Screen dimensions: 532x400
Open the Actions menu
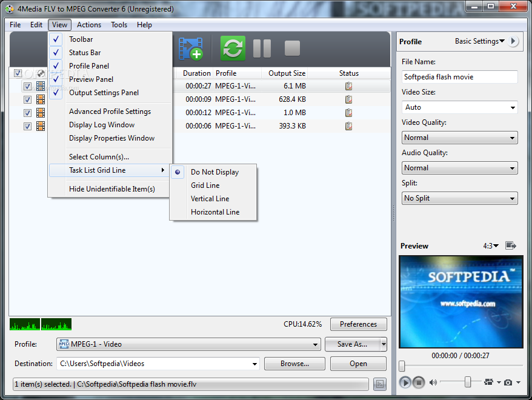point(89,25)
